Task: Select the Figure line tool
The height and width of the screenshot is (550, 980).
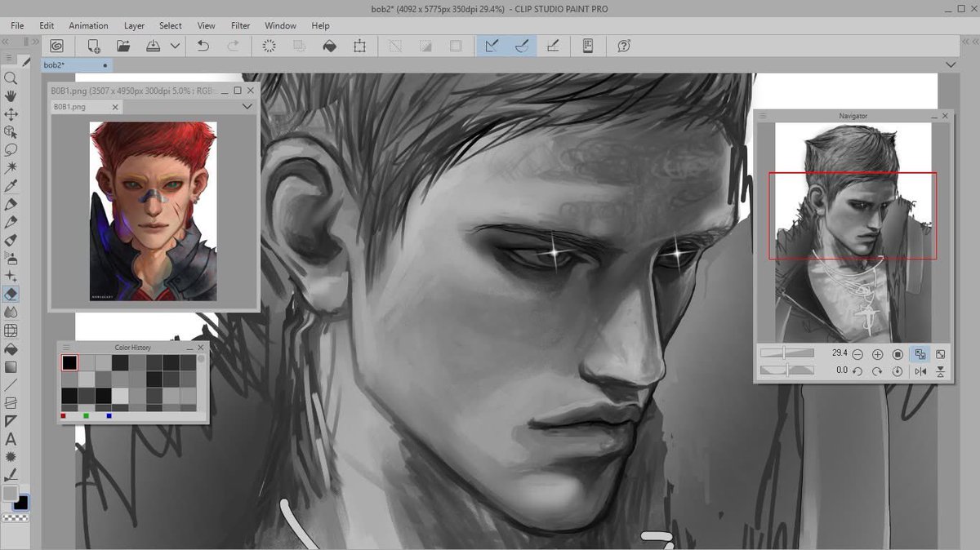Action: [11, 384]
